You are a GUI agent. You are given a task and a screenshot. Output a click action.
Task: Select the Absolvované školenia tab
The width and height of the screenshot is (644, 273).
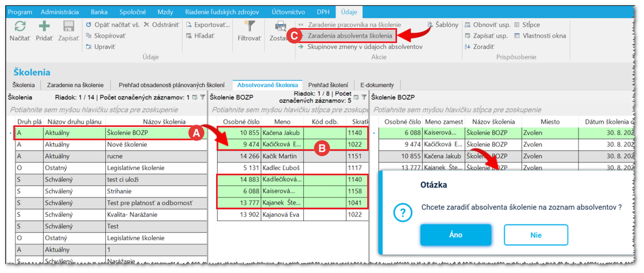pyautogui.click(x=268, y=85)
